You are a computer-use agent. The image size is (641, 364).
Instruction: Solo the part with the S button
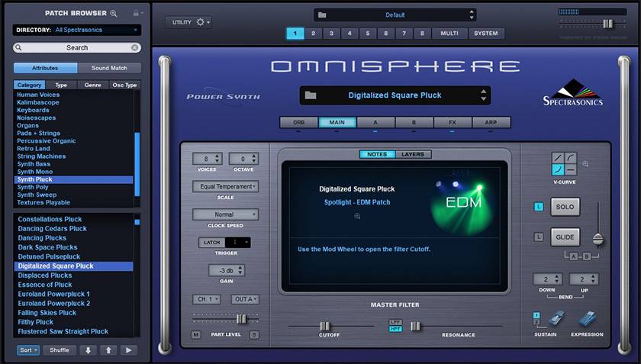[254, 334]
